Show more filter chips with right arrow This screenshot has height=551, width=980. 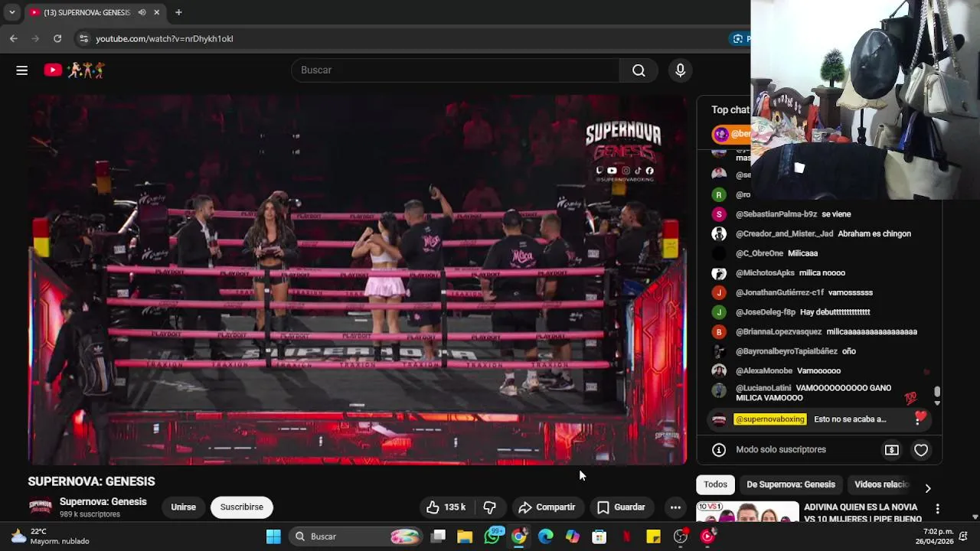pos(928,488)
